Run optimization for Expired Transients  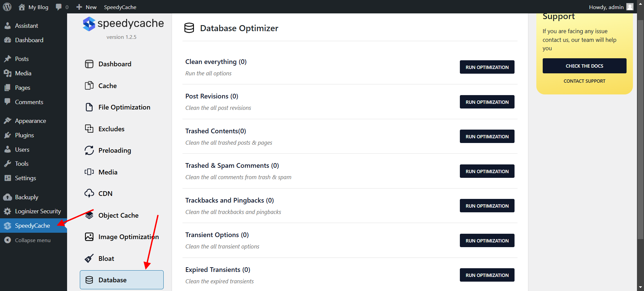[x=487, y=275]
